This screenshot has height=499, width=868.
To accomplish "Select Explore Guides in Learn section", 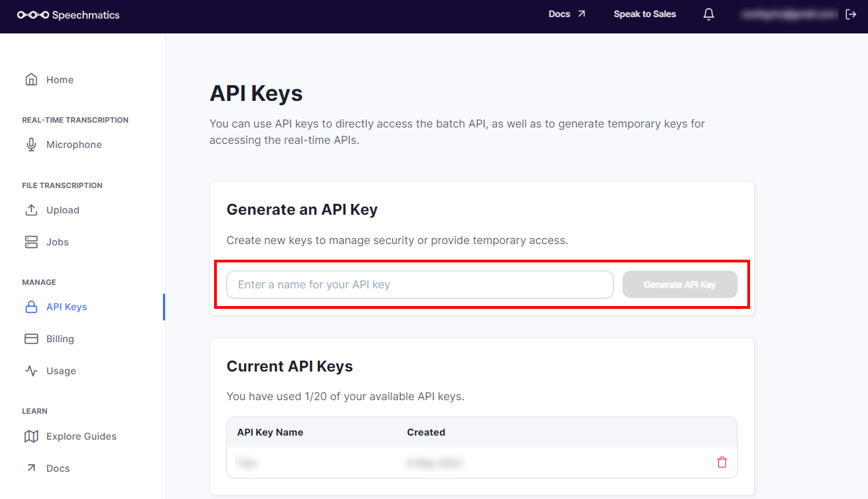I will point(81,436).
